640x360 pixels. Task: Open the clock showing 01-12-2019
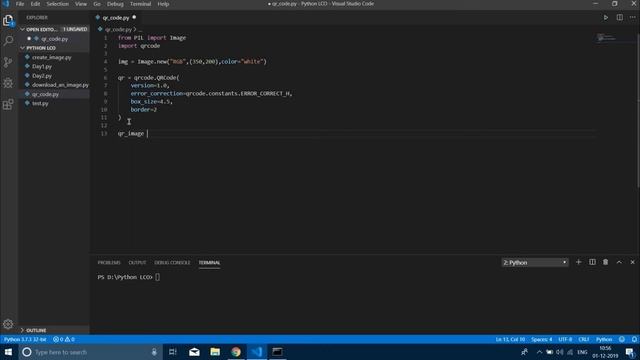coord(605,352)
